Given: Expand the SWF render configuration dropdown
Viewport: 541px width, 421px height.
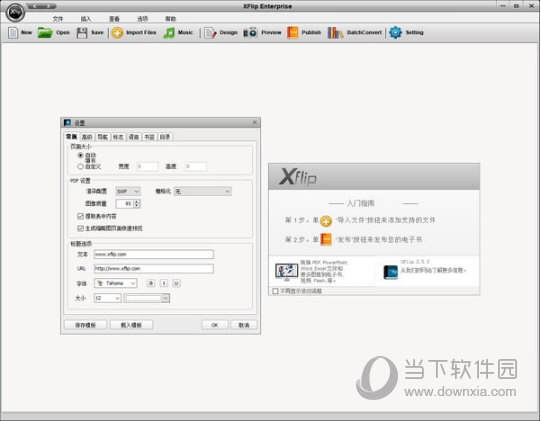Looking at the screenshot, I should 128,191.
